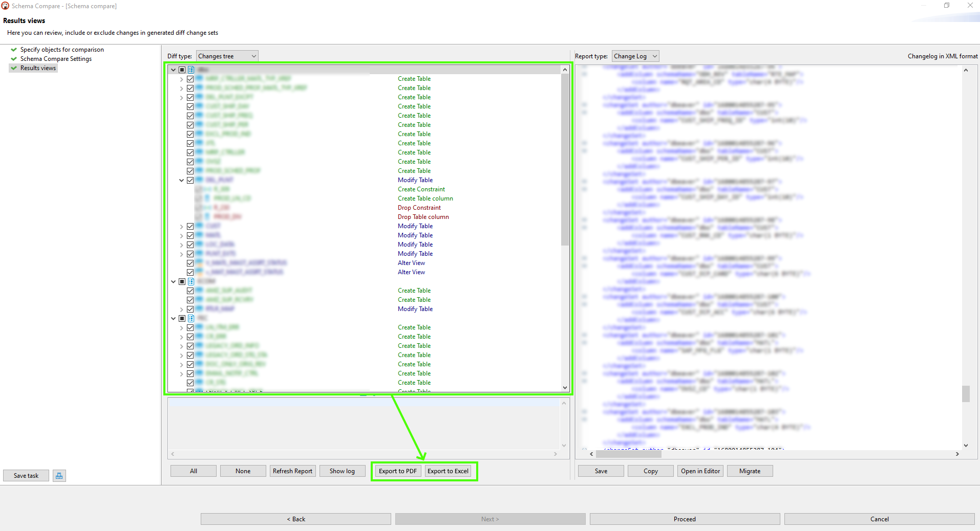Click the blue report icon on the second schema group
This screenshot has height=531, width=980.
coord(191,282)
